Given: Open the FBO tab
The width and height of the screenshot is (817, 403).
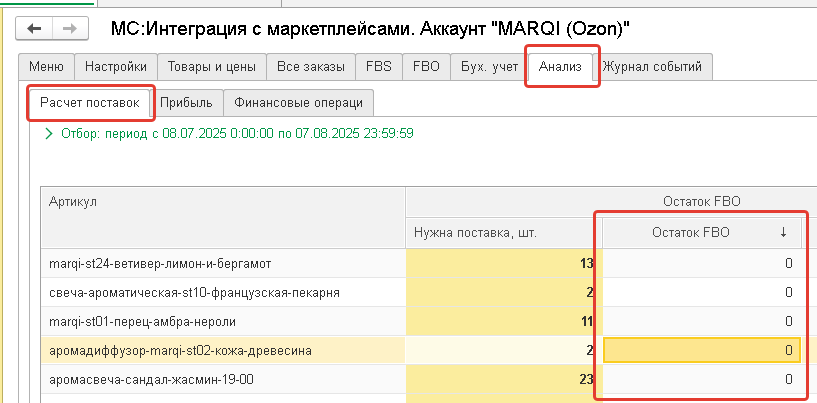Looking at the screenshot, I should tap(426, 67).
